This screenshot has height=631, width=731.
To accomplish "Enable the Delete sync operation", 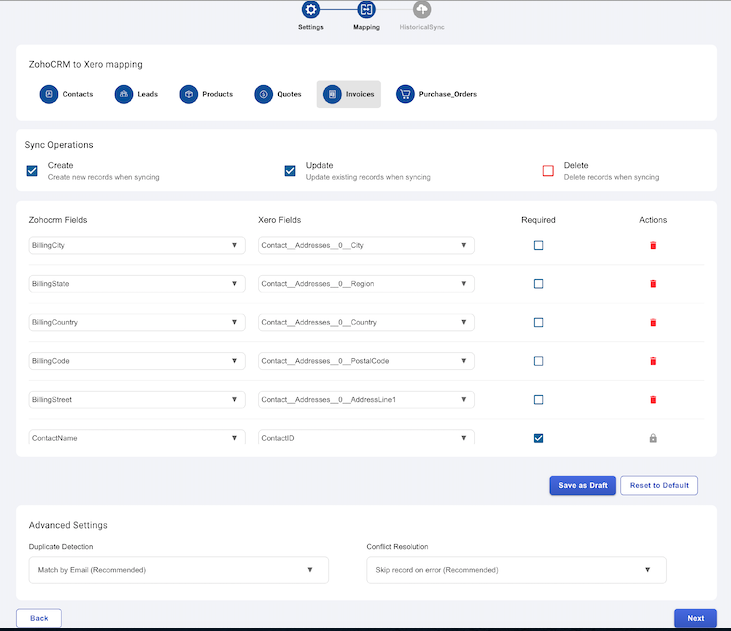I will [548, 171].
